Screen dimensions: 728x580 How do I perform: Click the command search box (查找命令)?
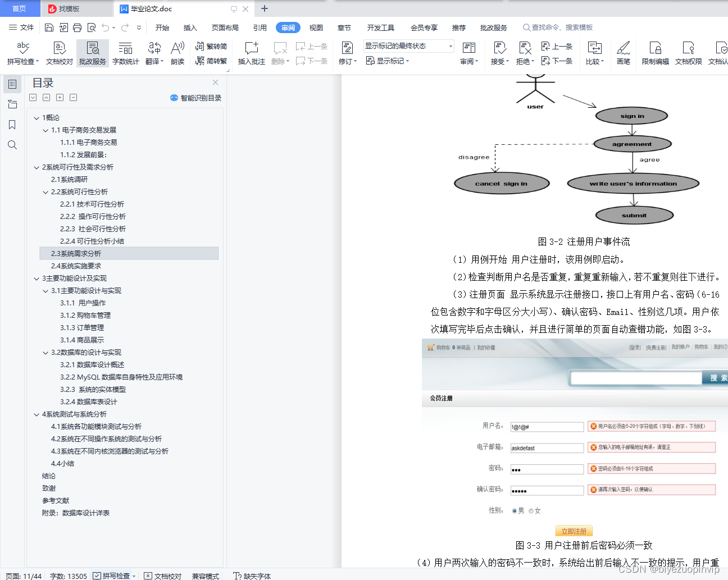558,28
